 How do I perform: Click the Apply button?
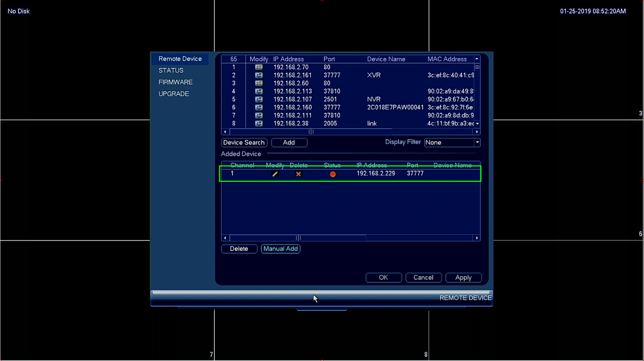coord(463,278)
